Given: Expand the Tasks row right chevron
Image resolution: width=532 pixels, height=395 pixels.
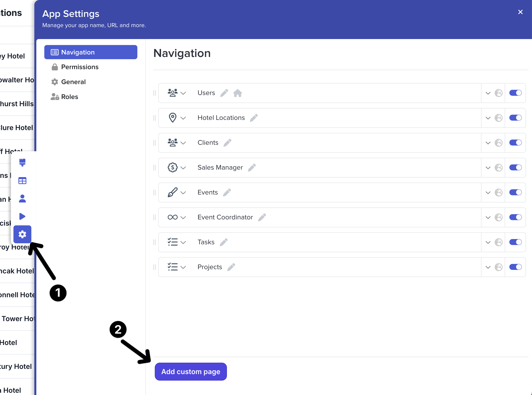Looking at the screenshot, I should tap(488, 243).
